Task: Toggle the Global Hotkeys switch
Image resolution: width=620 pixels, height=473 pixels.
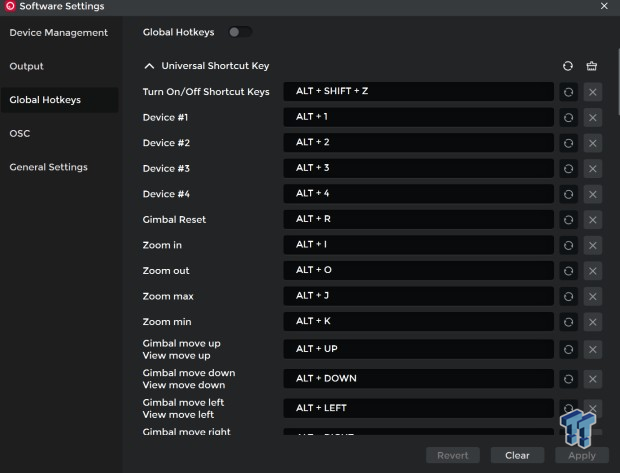Action: click(x=239, y=32)
